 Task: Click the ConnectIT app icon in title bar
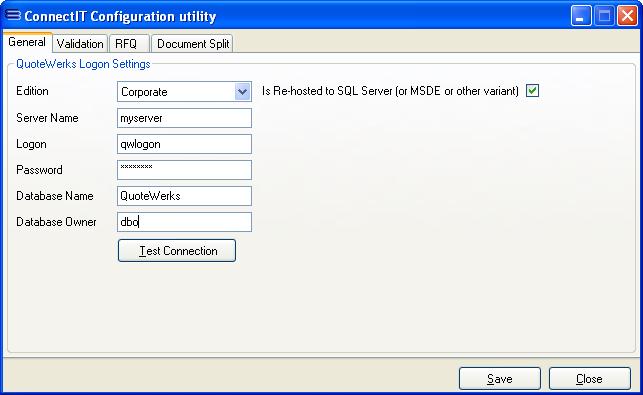(13, 15)
